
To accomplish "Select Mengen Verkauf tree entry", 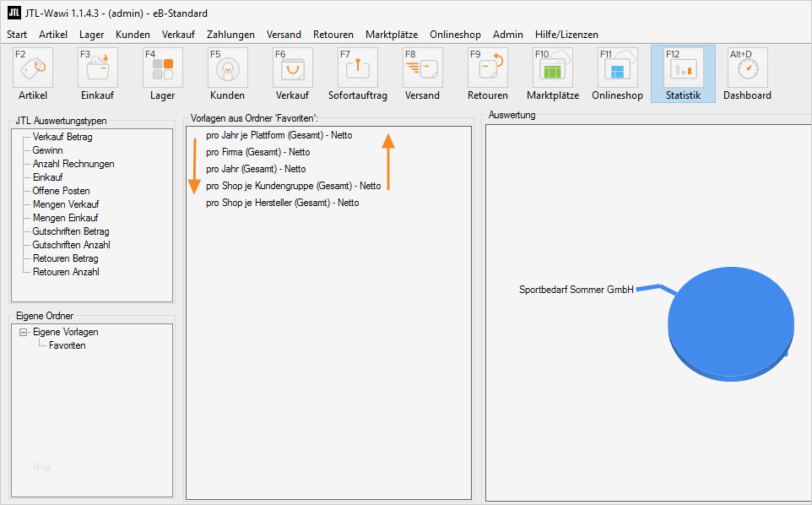I will tap(66, 204).
